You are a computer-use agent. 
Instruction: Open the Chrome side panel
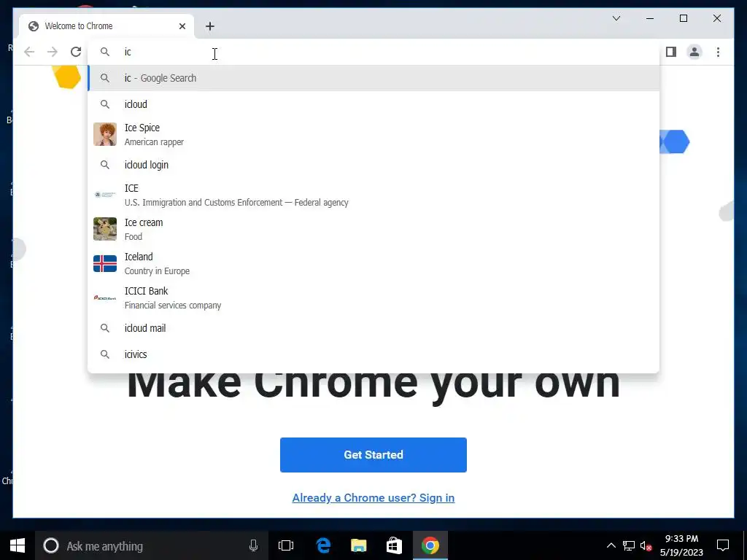(671, 52)
